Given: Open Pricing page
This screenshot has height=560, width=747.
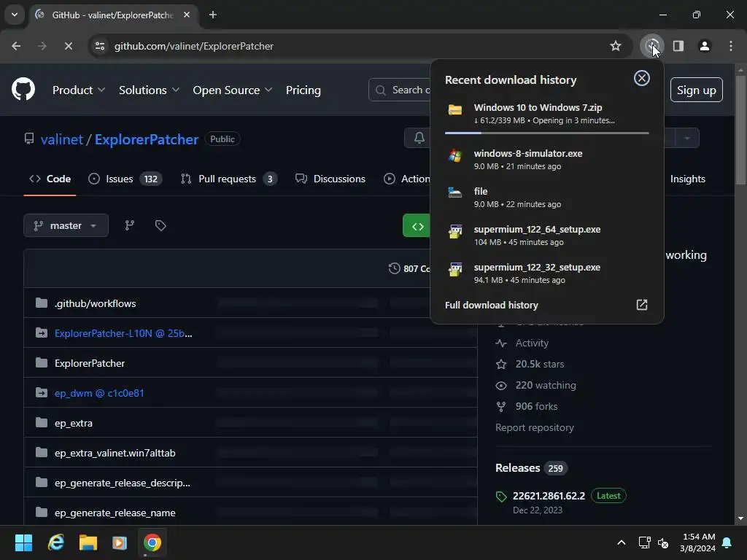Looking at the screenshot, I should coord(303,90).
